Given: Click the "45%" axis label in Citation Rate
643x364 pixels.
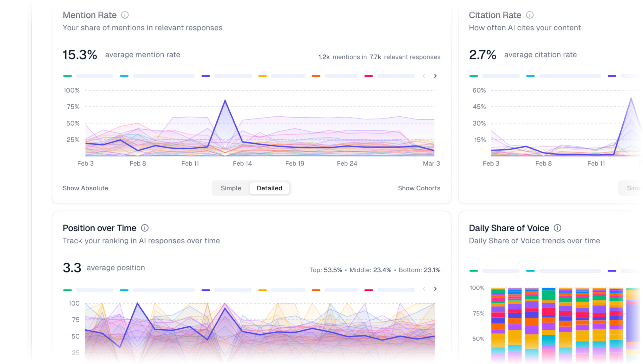Looking at the screenshot, I should pos(479,107).
